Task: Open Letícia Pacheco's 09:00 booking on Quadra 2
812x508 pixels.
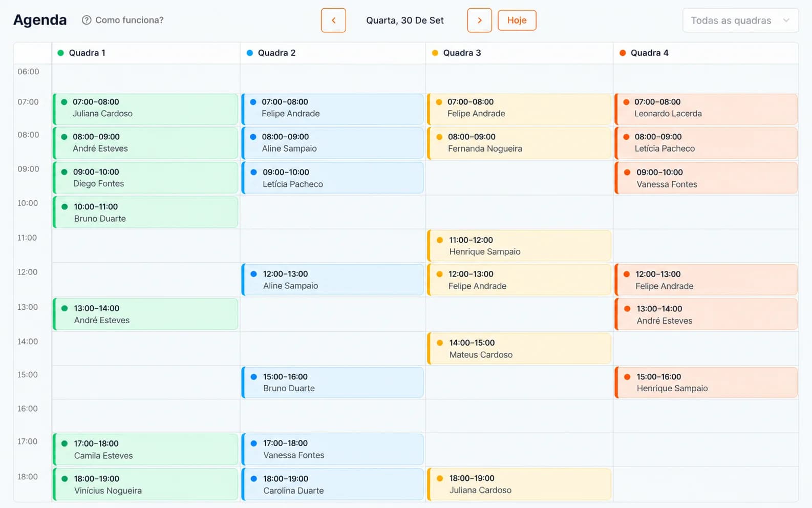Action: [332, 178]
